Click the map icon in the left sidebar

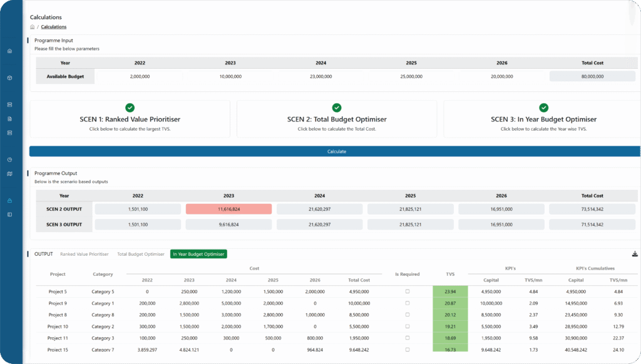(9, 173)
